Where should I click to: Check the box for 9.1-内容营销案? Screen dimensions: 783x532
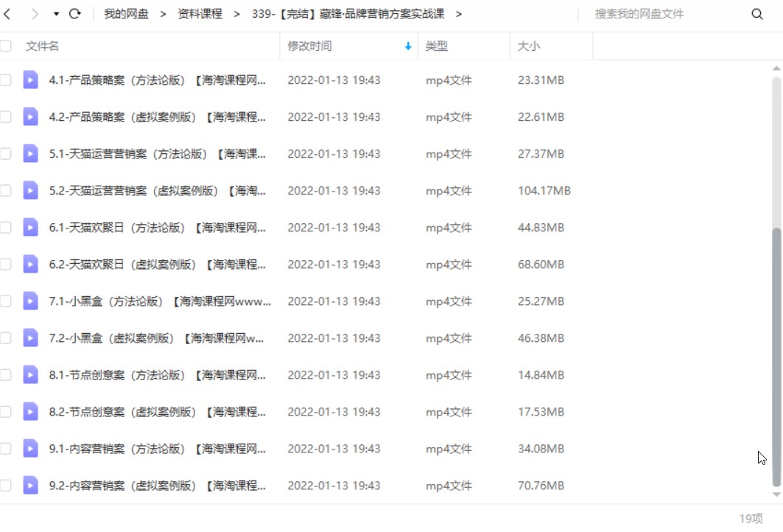[x=5, y=449]
